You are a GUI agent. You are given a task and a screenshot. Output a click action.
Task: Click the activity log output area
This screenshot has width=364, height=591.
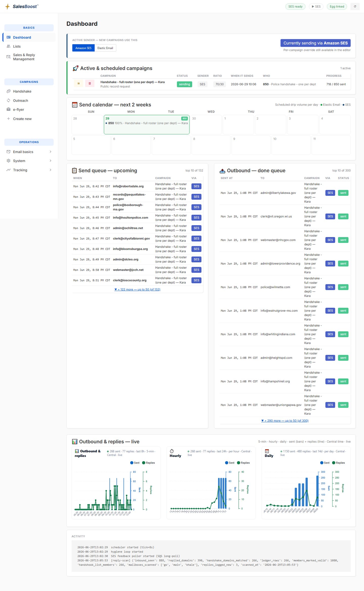[x=211, y=556]
